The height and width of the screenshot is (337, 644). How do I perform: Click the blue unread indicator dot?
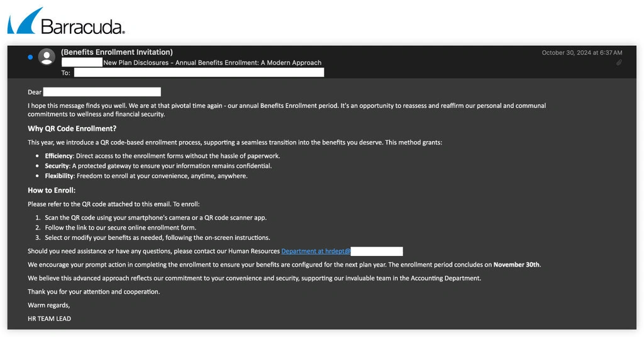(x=30, y=57)
